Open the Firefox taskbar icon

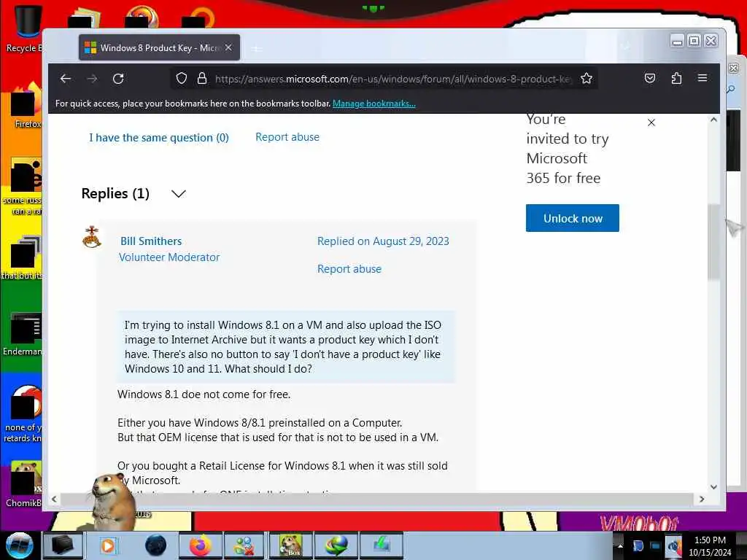click(x=200, y=545)
